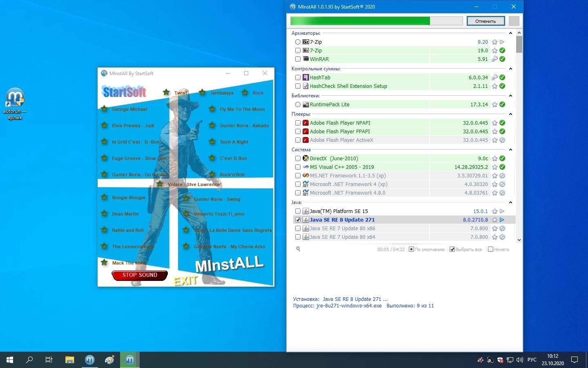Click the green check icon for RuntimePack Lite
The width and height of the screenshot is (588, 368).
coord(502,104)
